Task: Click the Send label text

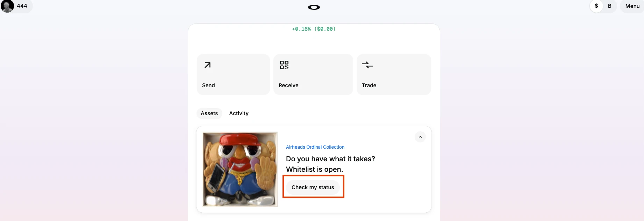Action: tap(208, 86)
